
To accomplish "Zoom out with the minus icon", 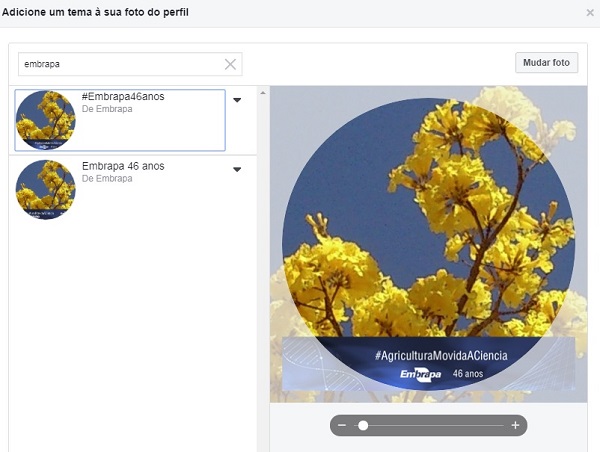I will [x=342, y=425].
